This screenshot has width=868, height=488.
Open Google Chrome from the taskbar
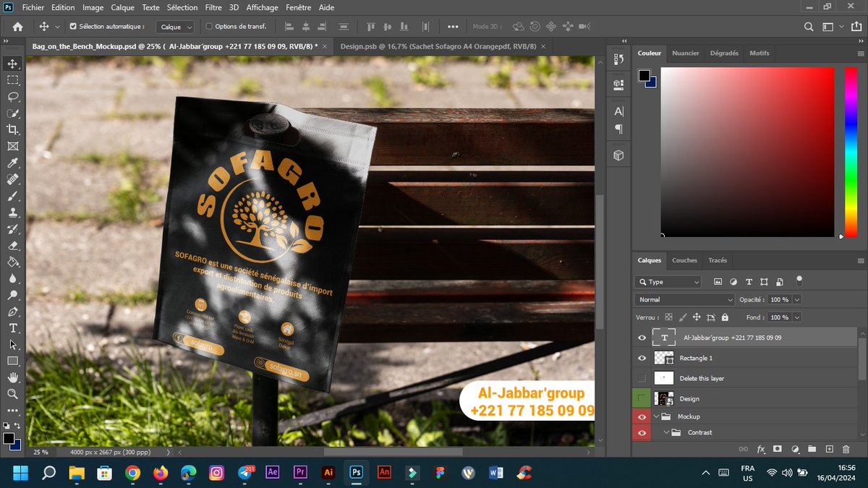[132, 472]
